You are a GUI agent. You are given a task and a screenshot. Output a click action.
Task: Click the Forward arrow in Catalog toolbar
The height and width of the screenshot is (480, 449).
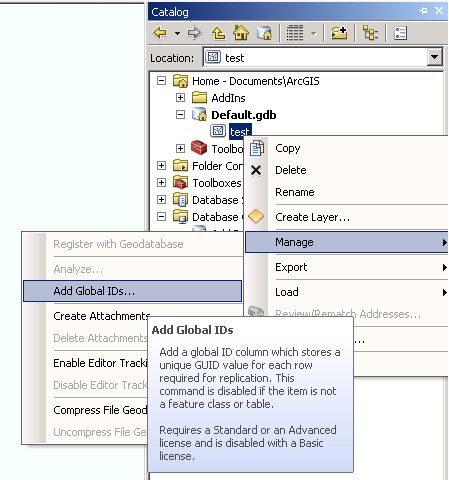[x=194, y=33]
